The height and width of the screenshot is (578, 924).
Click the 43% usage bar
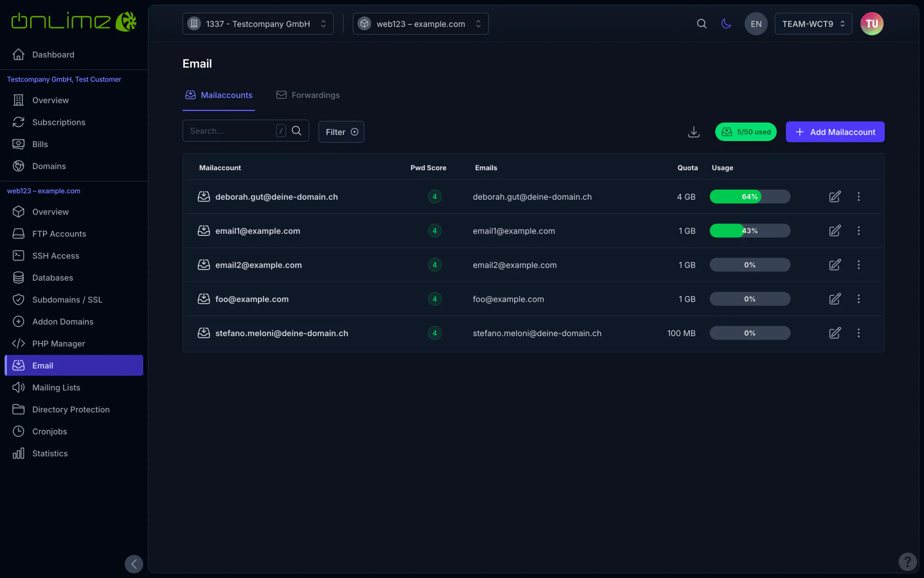click(x=750, y=231)
